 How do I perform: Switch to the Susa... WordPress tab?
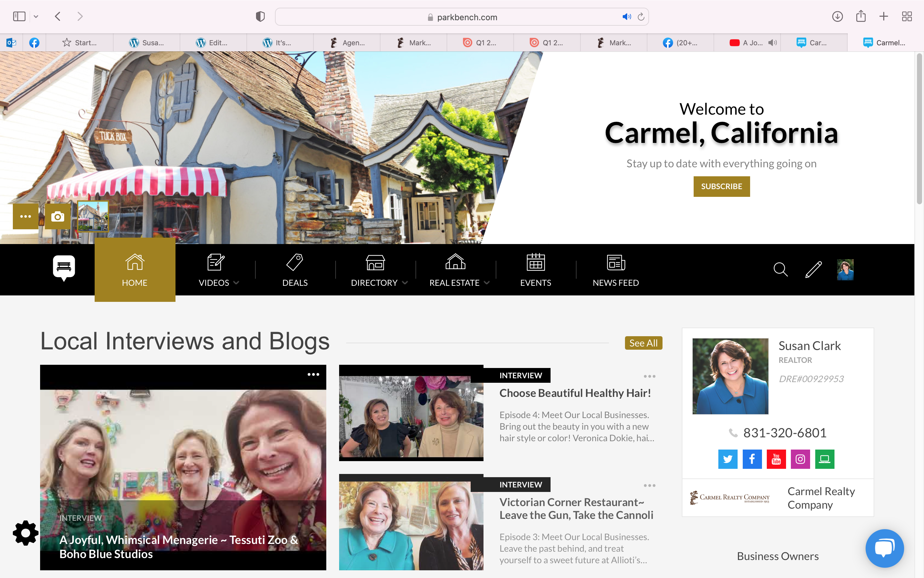tap(146, 42)
